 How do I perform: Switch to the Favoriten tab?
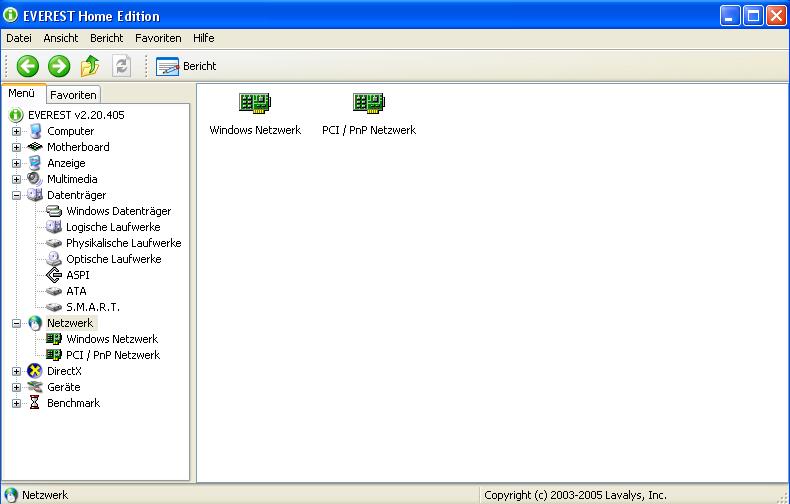coord(74,95)
